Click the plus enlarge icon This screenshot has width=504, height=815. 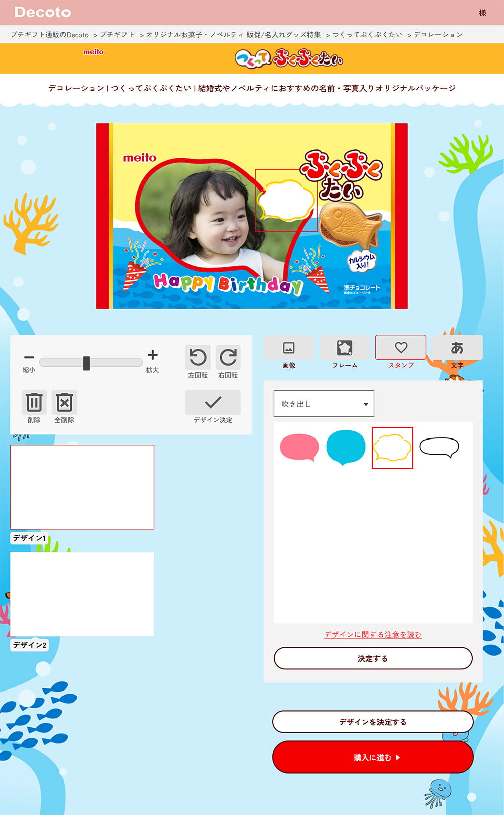[x=152, y=355]
